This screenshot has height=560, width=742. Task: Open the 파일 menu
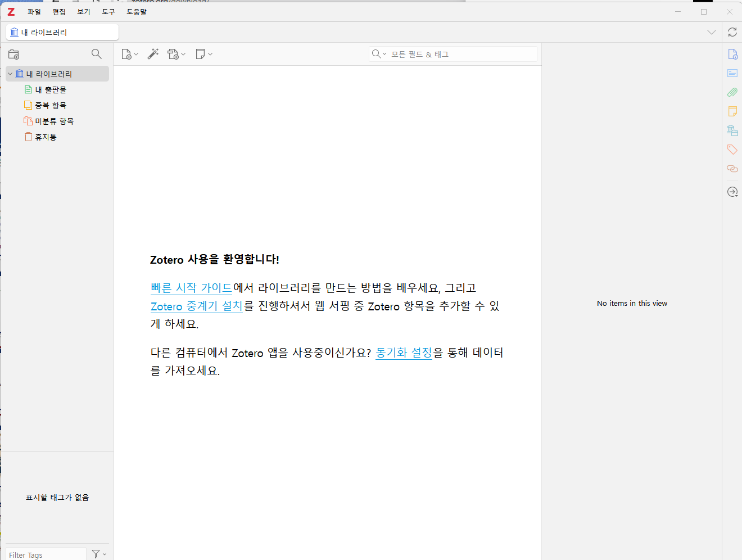pos(34,12)
